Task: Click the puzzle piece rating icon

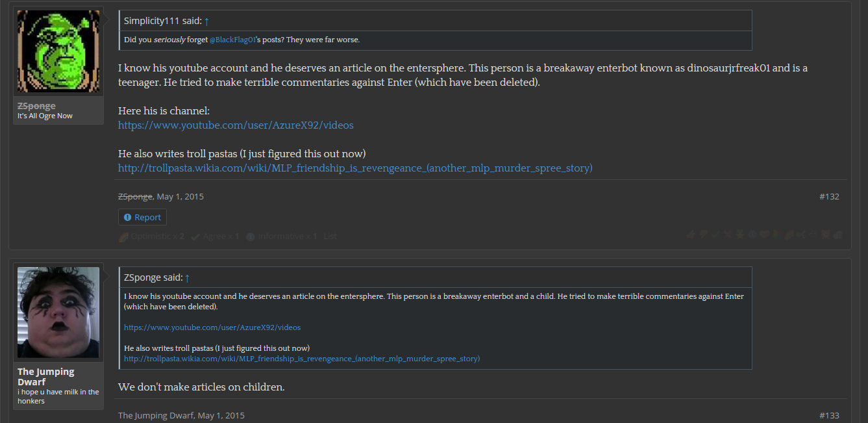Action: coord(777,235)
